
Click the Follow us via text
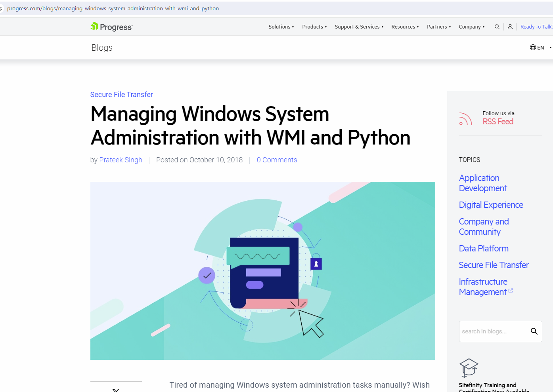pyautogui.click(x=498, y=113)
